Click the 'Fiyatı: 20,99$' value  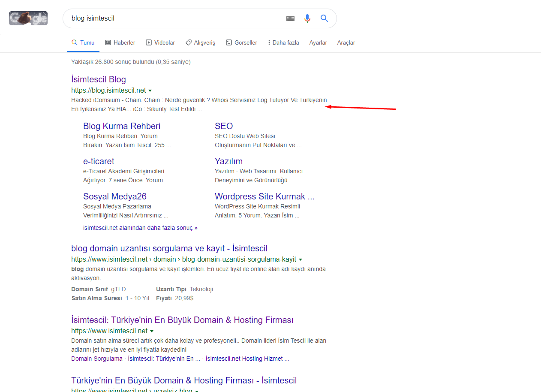pyautogui.click(x=175, y=298)
